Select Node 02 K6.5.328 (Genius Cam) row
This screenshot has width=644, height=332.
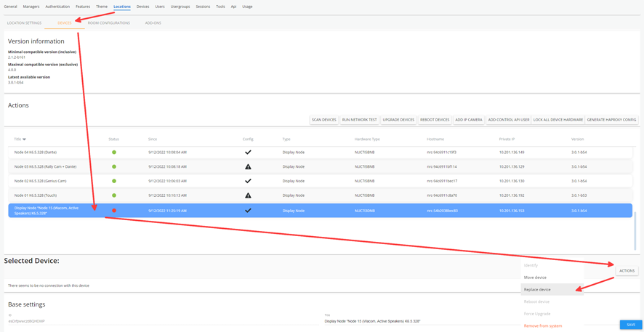click(320, 181)
